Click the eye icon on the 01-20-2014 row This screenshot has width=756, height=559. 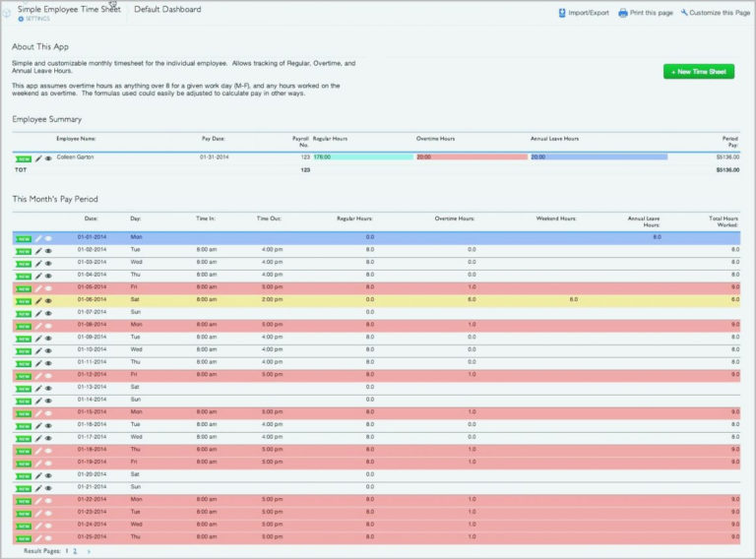(x=48, y=475)
